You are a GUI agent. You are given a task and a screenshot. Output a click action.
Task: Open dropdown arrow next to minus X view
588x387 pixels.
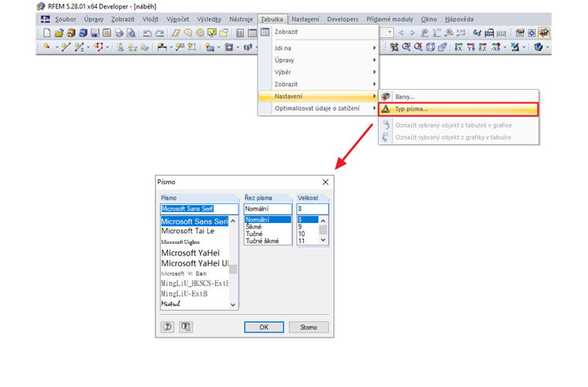(504, 47)
